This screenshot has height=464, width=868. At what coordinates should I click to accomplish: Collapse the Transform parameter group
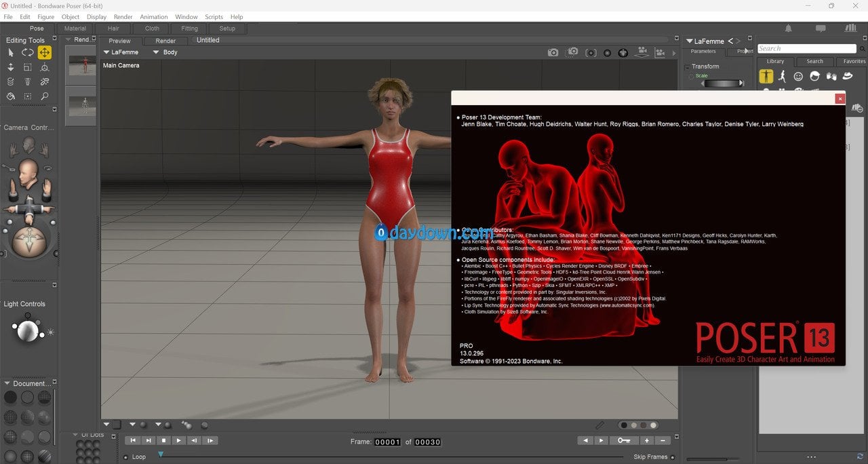pyautogui.click(x=687, y=66)
